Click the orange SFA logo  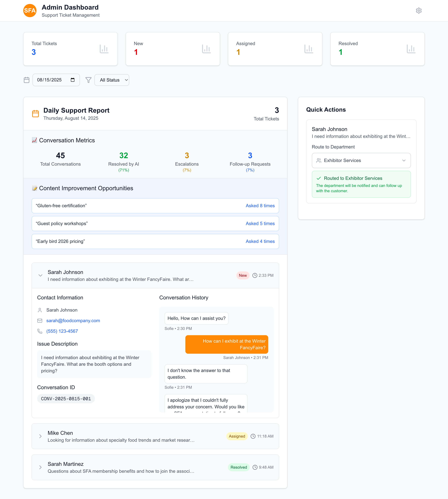[30, 11]
